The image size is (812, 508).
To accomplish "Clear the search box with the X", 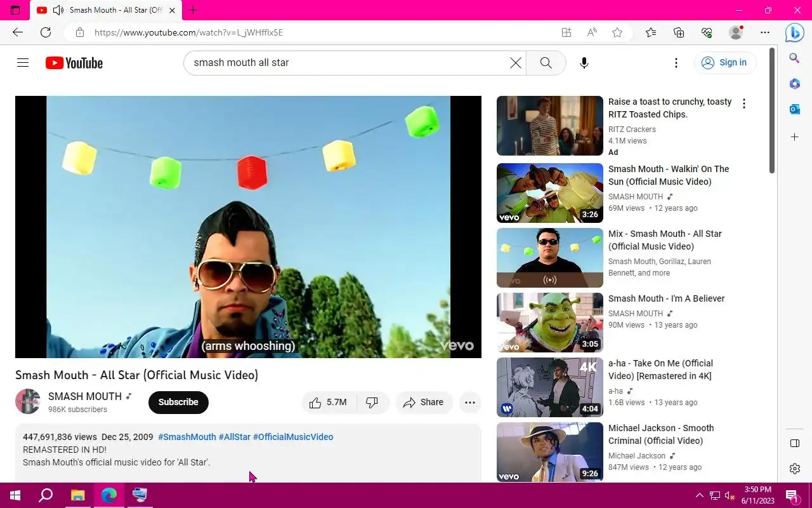I will tap(516, 63).
